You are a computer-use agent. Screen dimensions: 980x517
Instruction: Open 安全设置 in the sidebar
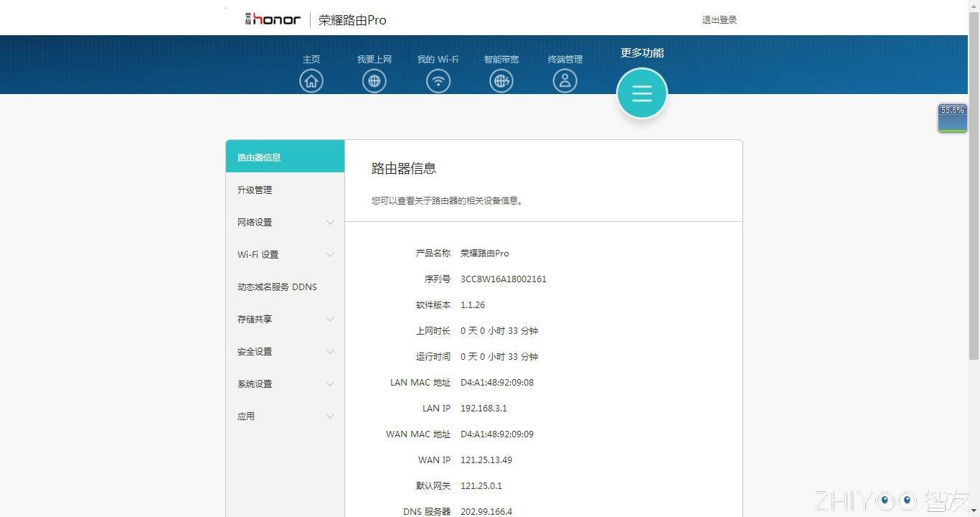click(285, 351)
